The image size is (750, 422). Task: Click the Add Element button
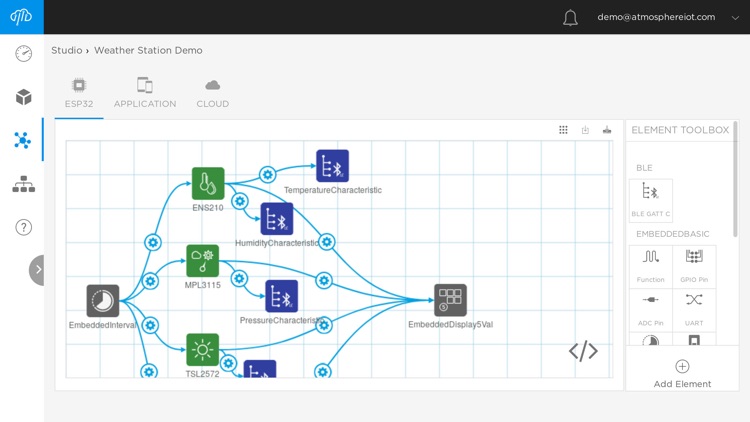click(682, 374)
